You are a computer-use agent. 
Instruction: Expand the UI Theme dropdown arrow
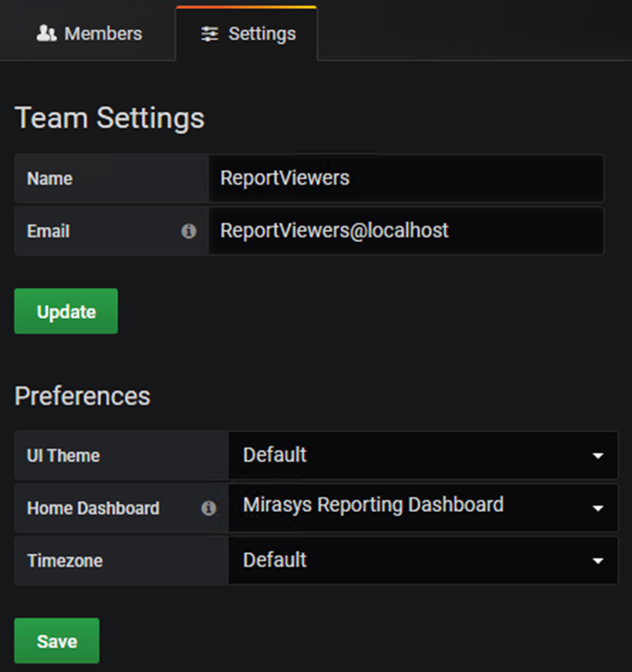tap(597, 456)
